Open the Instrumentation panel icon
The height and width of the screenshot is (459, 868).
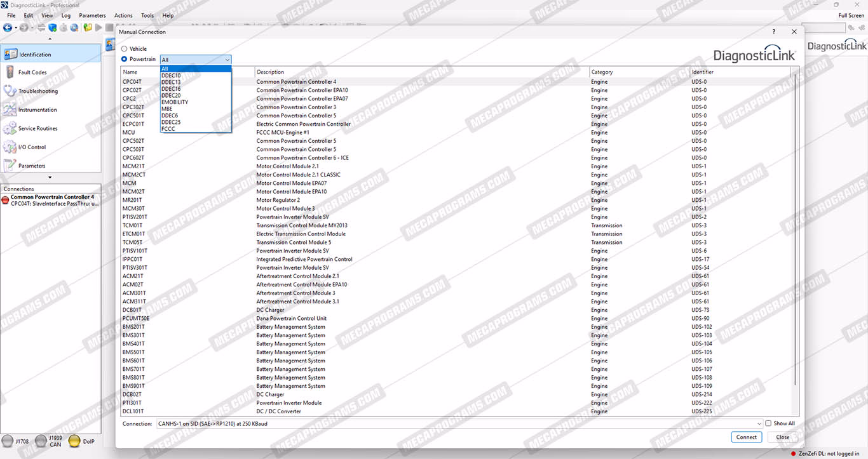(10, 110)
